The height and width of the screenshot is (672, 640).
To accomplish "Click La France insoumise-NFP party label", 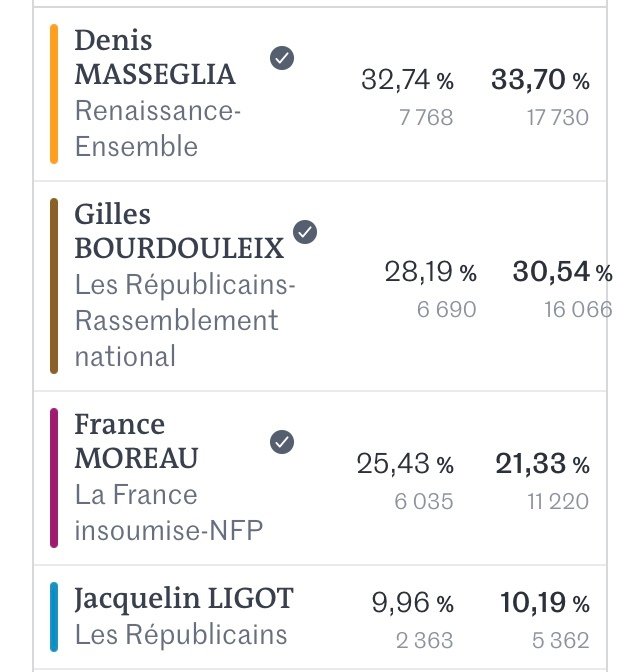I will [168, 513].
